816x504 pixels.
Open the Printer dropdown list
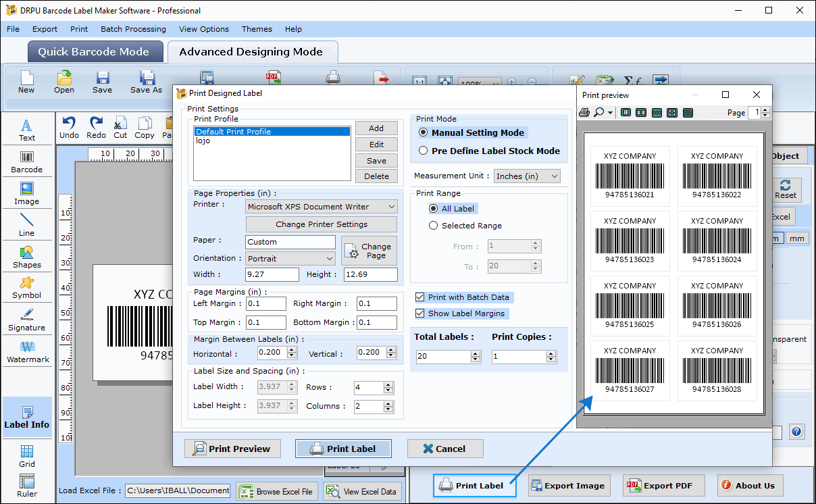pos(322,207)
